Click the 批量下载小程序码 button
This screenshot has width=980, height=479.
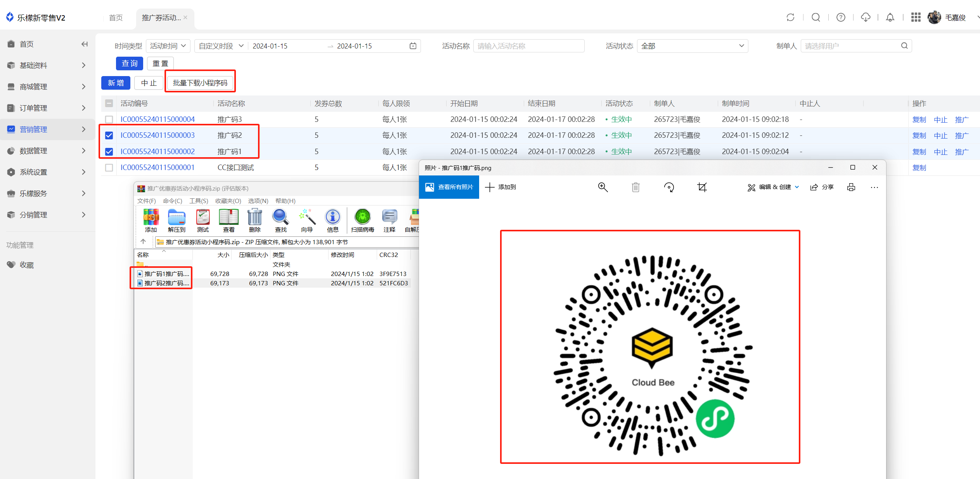coord(200,83)
